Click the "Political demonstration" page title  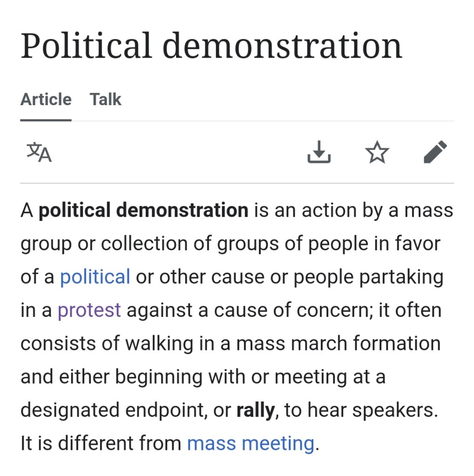tap(211, 46)
